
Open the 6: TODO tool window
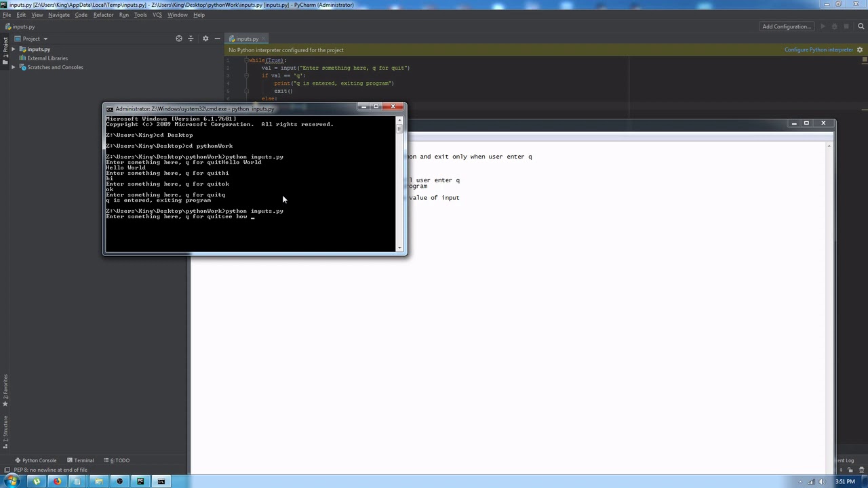117,460
